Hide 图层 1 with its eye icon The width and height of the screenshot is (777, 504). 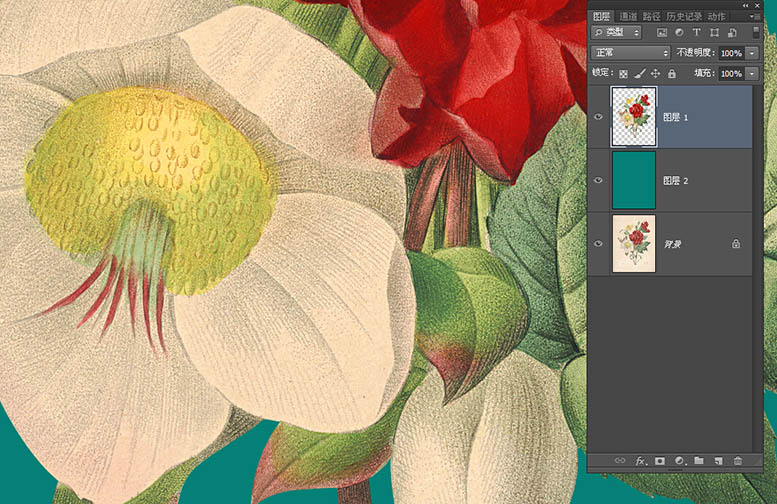tap(598, 117)
